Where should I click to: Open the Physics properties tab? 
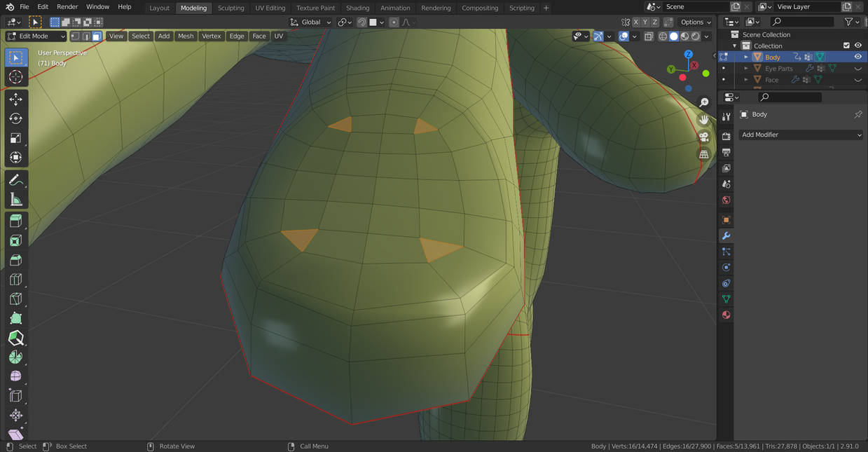(726, 268)
